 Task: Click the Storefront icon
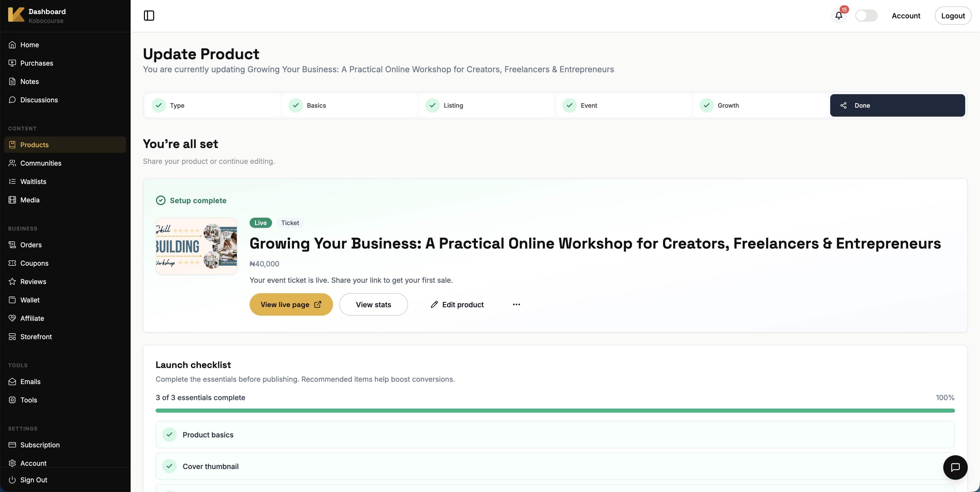click(x=12, y=337)
